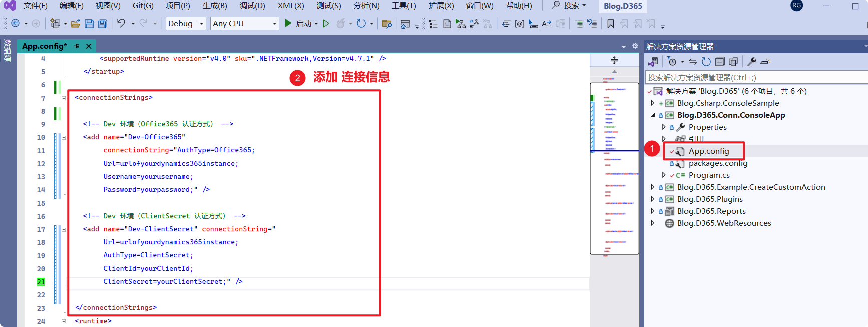This screenshot has height=327, width=868.
Task: Expand the Blog.D365.Example.CreateCustomAction project
Action: (652, 187)
